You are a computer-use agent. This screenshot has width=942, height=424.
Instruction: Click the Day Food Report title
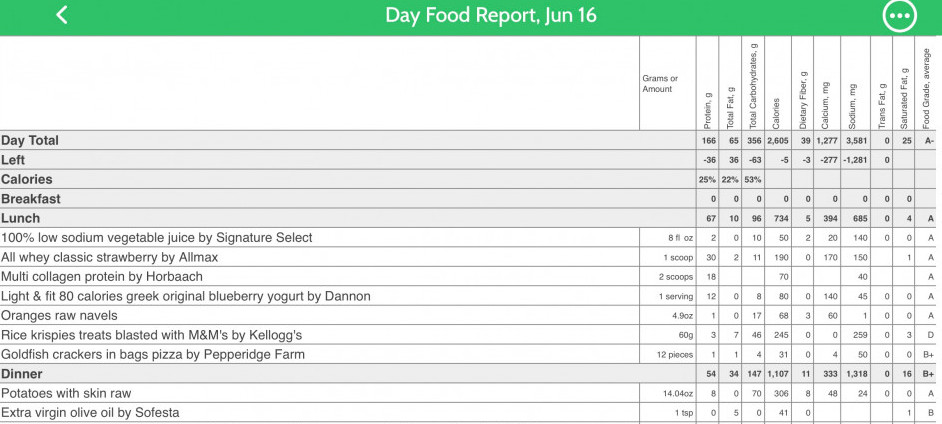pyautogui.click(x=491, y=15)
